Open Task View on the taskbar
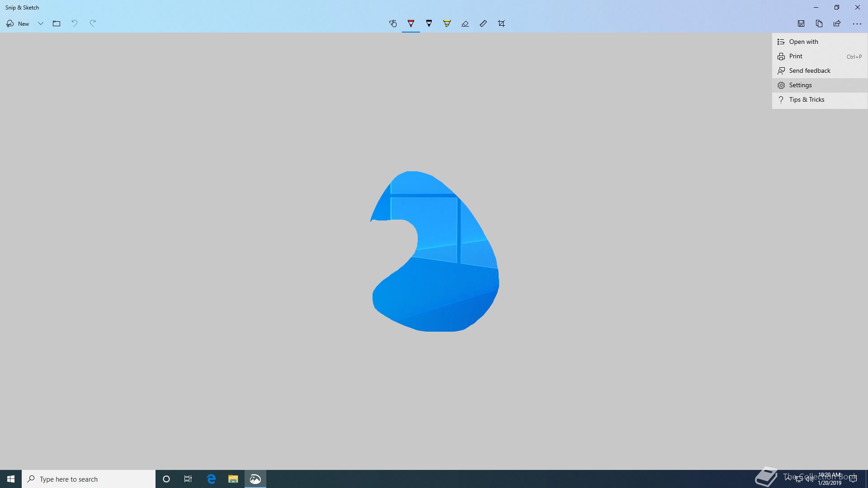This screenshot has width=868, height=488. [x=188, y=479]
